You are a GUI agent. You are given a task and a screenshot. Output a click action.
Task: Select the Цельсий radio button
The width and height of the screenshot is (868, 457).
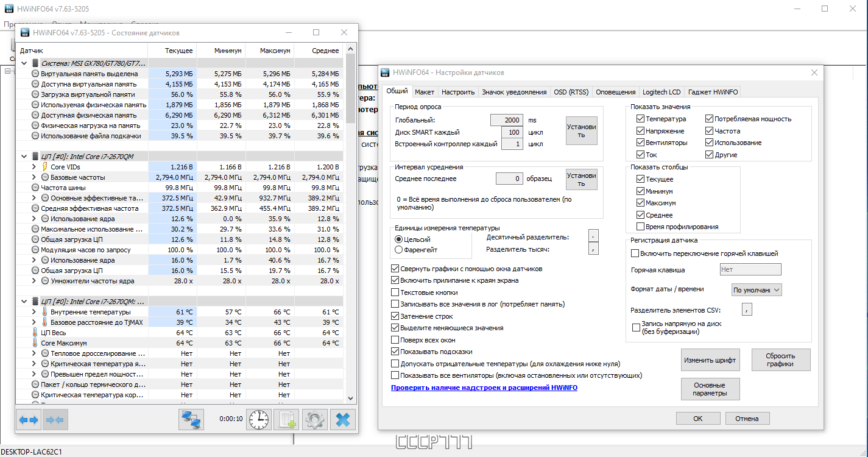pyautogui.click(x=399, y=239)
